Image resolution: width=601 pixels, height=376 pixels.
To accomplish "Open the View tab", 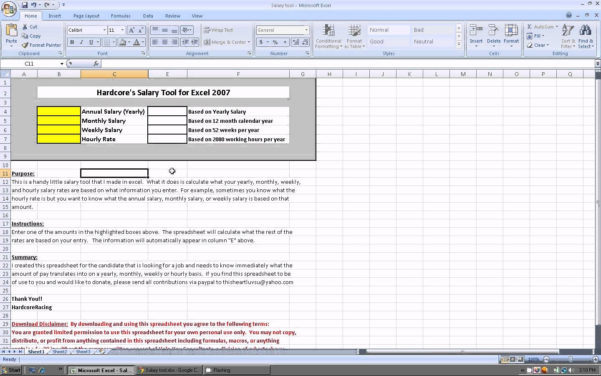I will 197,16.
